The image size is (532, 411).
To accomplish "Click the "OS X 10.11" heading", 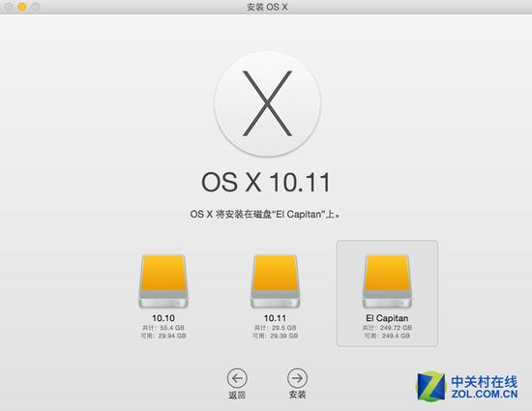I will 266,182.
